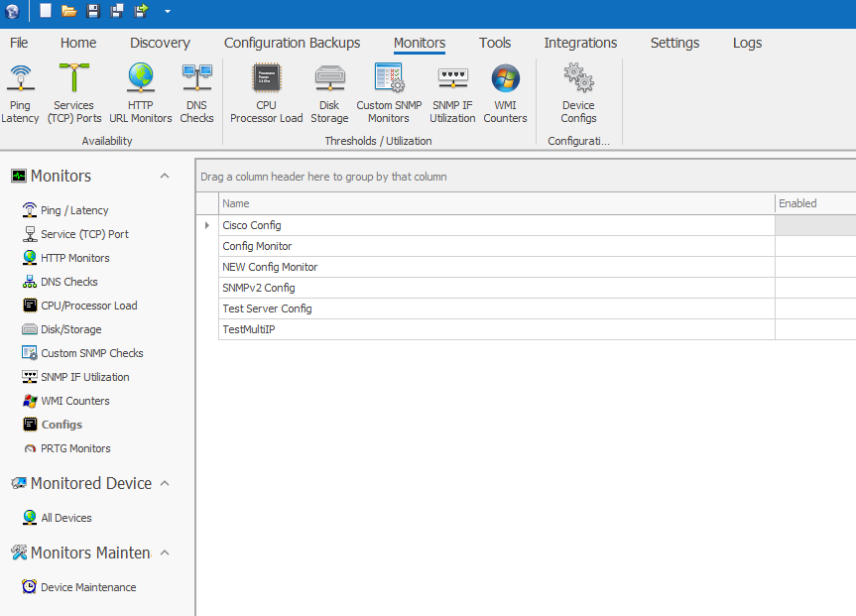The image size is (856, 616).
Task: Open the Configuration Backups tab
Action: 292,43
